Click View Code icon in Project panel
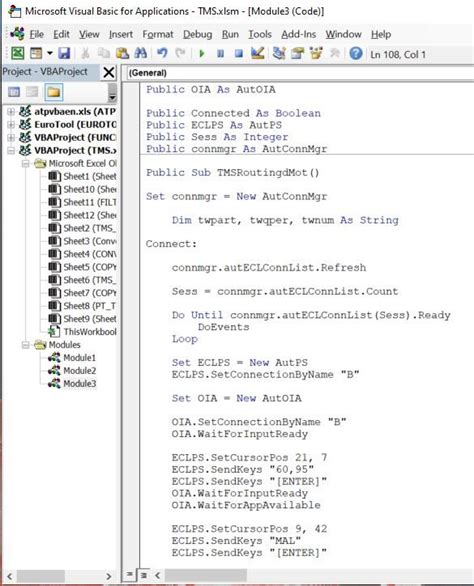Viewport: 474px width, 586px height. (14, 92)
